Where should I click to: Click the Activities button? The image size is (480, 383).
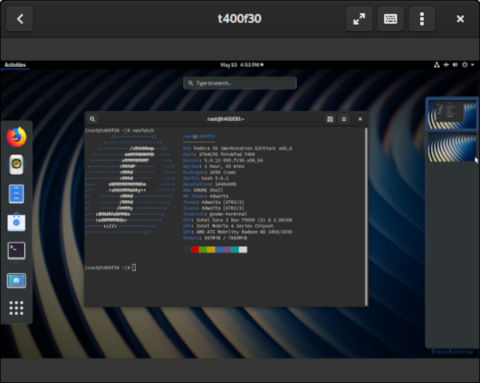(15, 65)
